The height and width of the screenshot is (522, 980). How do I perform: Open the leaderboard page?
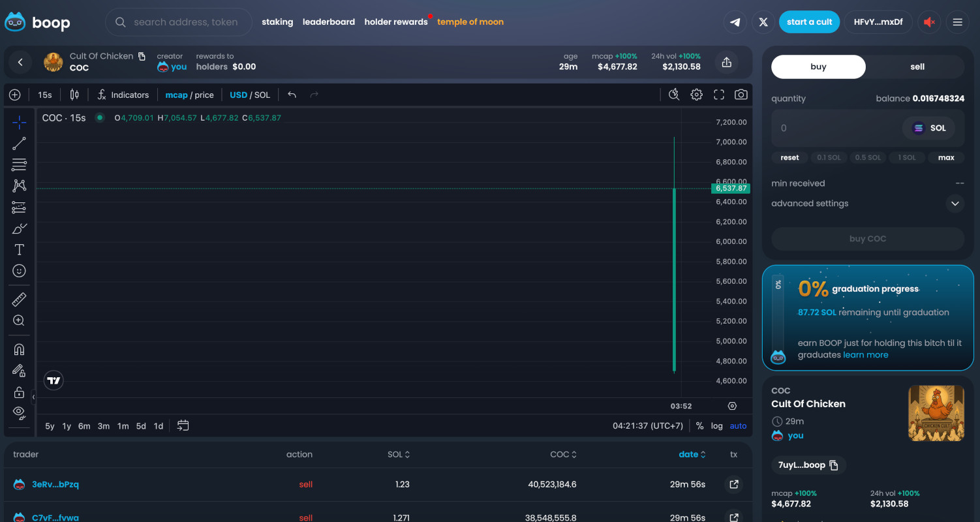tap(329, 22)
